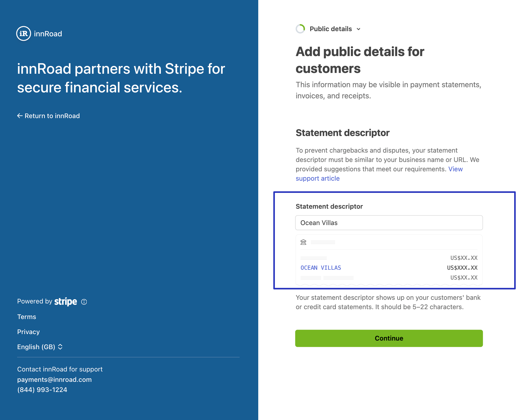The width and height of the screenshot is (530, 420).
Task: Open the English (GB) language selector arrows
Action: pos(60,347)
